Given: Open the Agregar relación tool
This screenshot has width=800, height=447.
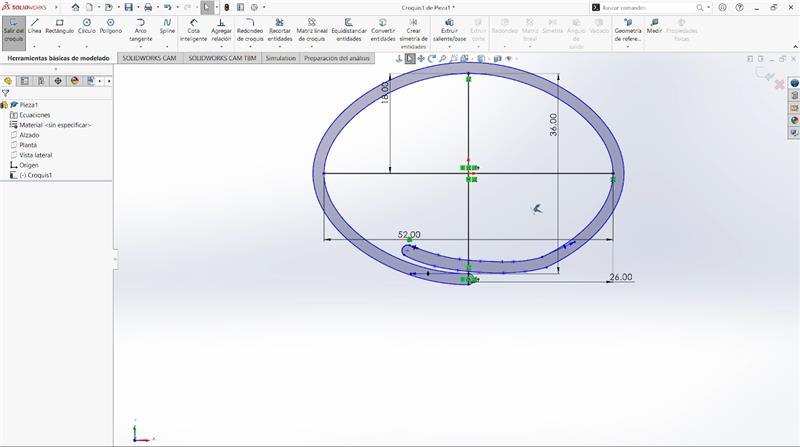Looking at the screenshot, I should click(221, 30).
